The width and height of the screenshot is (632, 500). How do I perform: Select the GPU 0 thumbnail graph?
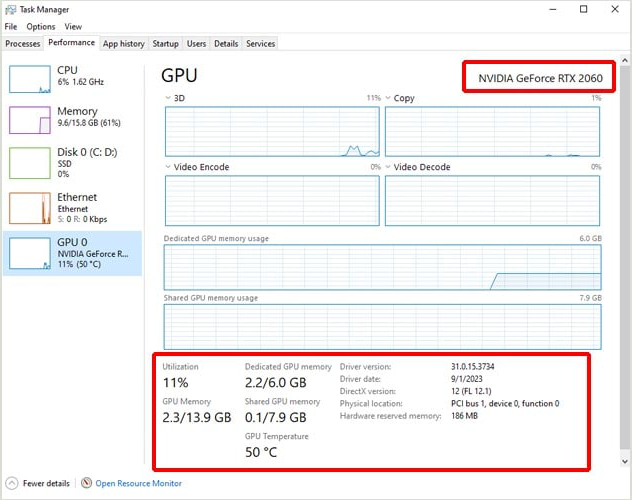(x=29, y=254)
